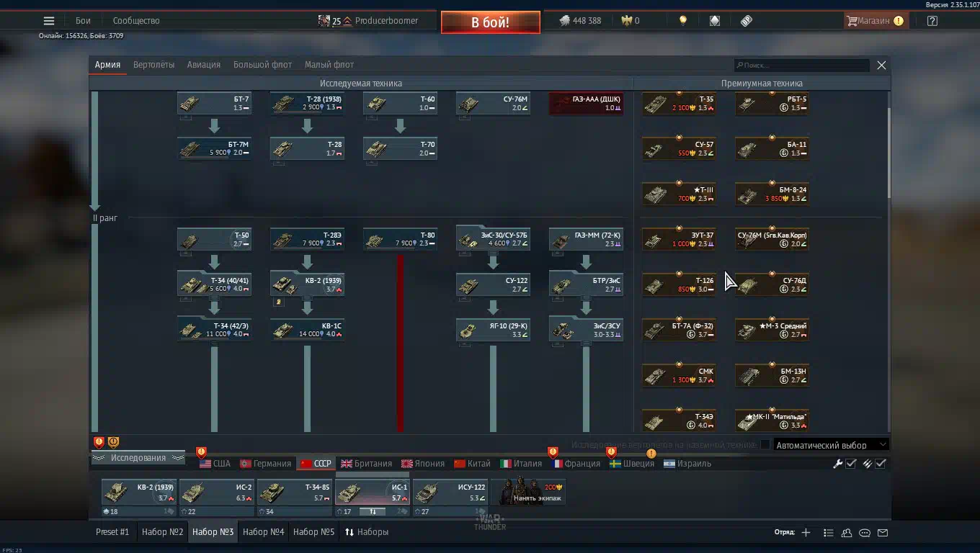The height and width of the screenshot is (553, 980).
Task: Expand the ЗиС-30/СУ-57Б vehicle group
Action: pyautogui.click(x=493, y=238)
